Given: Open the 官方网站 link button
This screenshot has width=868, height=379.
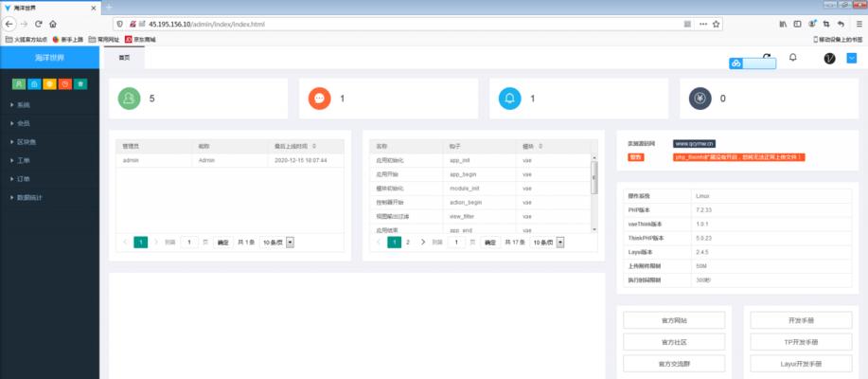Looking at the screenshot, I should point(674,320).
